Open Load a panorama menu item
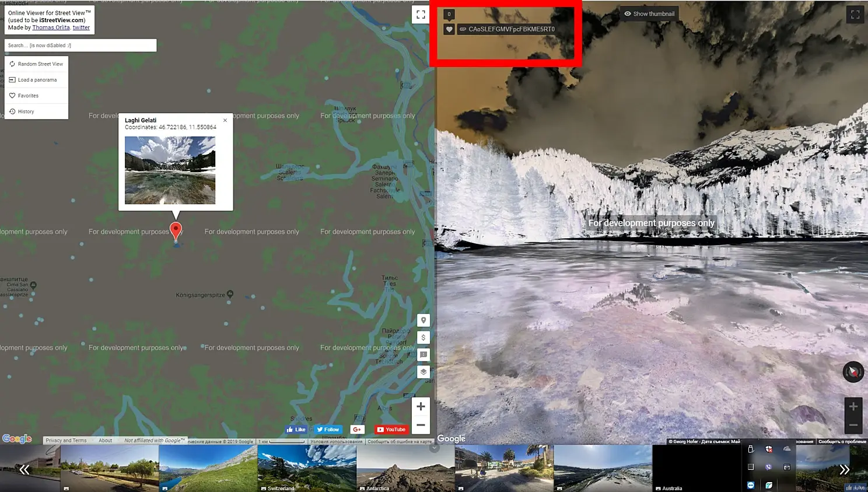This screenshot has width=868, height=492. click(36, 80)
